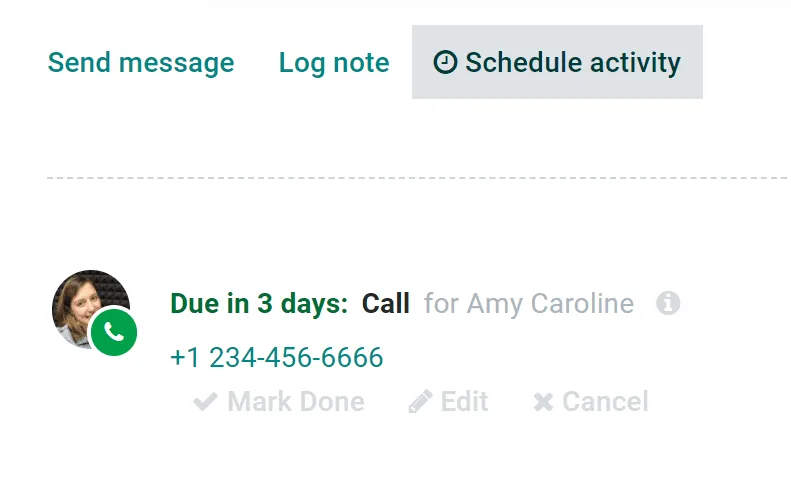Click the Cancel text label

click(605, 402)
